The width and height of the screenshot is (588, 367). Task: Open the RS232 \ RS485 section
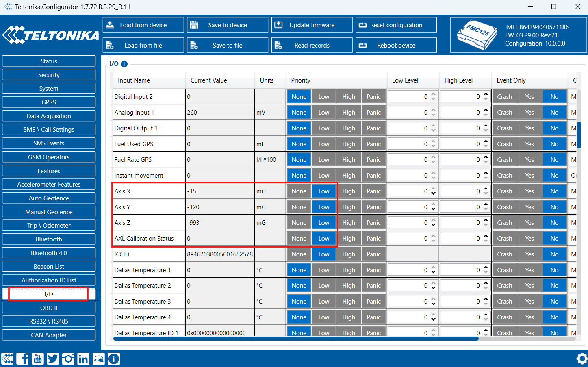49,321
